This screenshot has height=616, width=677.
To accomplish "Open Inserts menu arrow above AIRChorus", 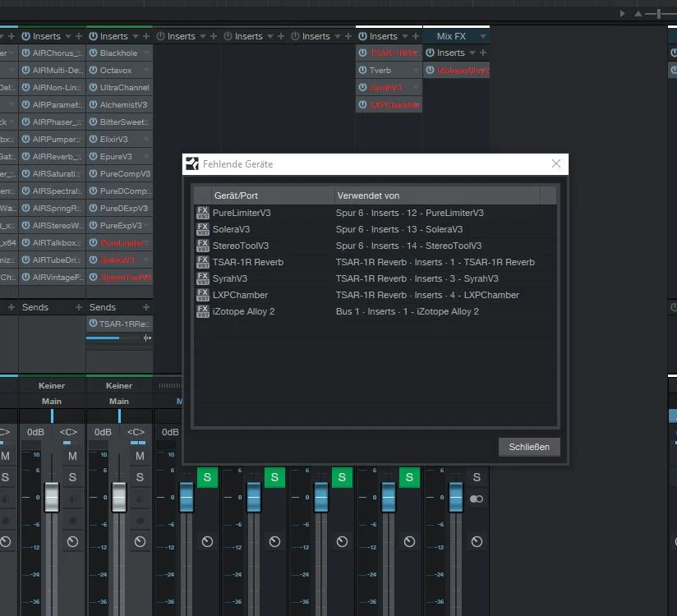I will coord(68,36).
